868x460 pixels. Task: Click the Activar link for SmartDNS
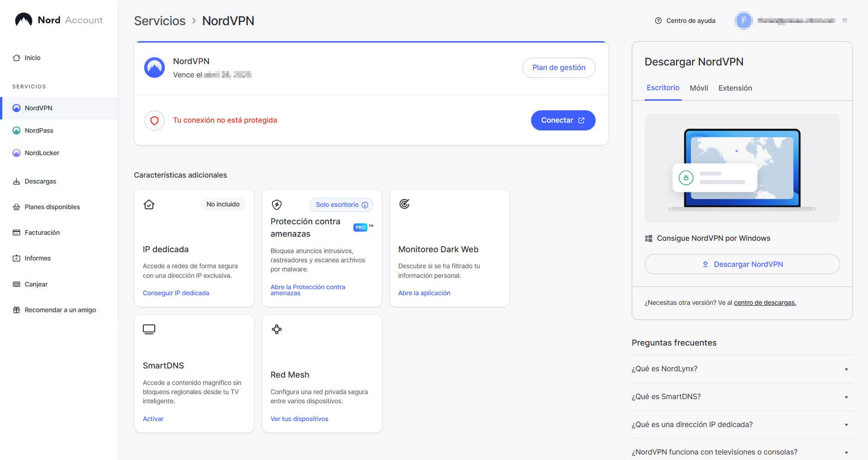click(153, 419)
